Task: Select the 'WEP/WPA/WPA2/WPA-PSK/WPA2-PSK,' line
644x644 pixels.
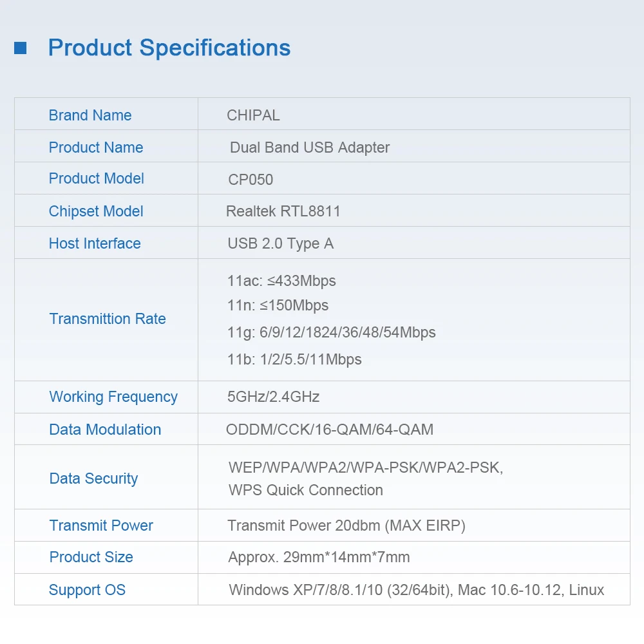Action: pyautogui.click(x=366, y=468)
